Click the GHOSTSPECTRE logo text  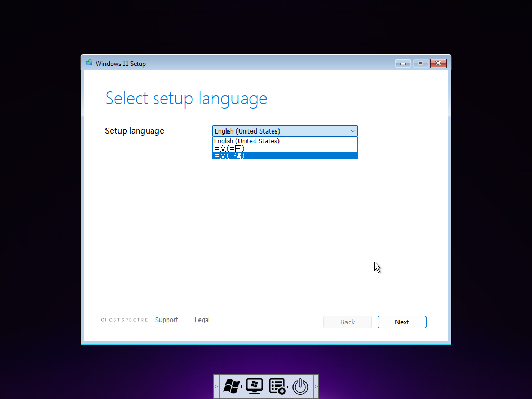(124, 320)
